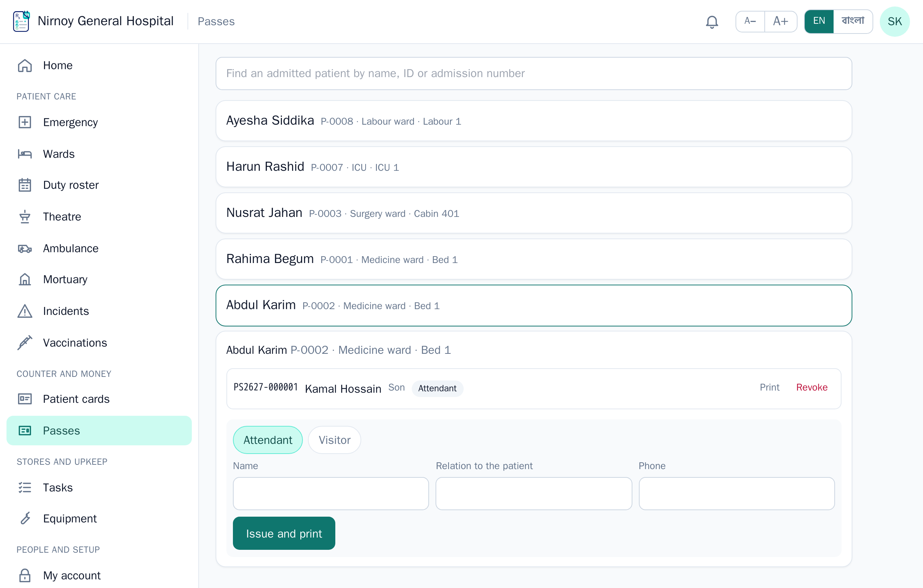Click the Equipment wrench icon
Screen dimensions: 923x588
25,519
